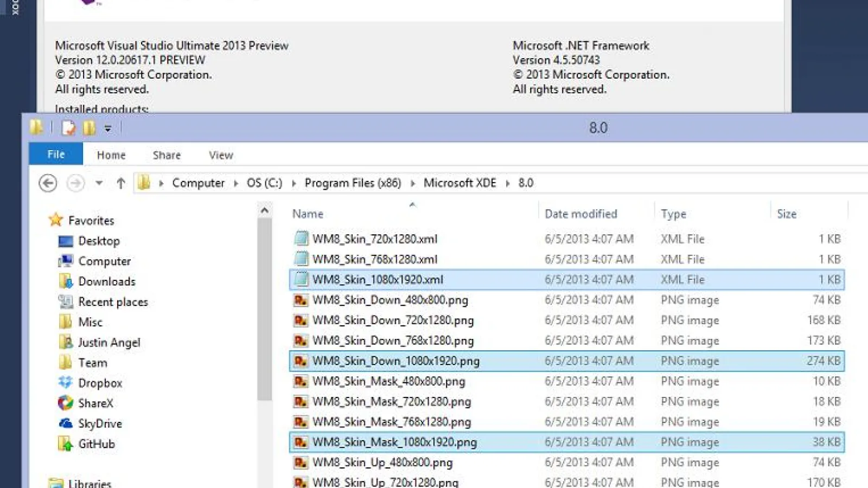The height and width of the screenshot is (488, 868).
Task: Select file WM8_Skin_Mask_1080x1920.png
Action: click(x=567, y=442)
